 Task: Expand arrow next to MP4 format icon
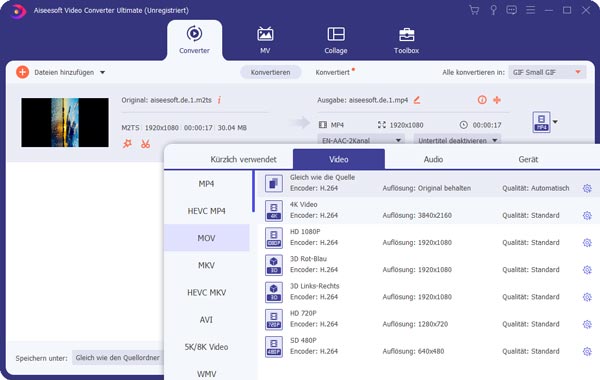[x=555, y=122]
